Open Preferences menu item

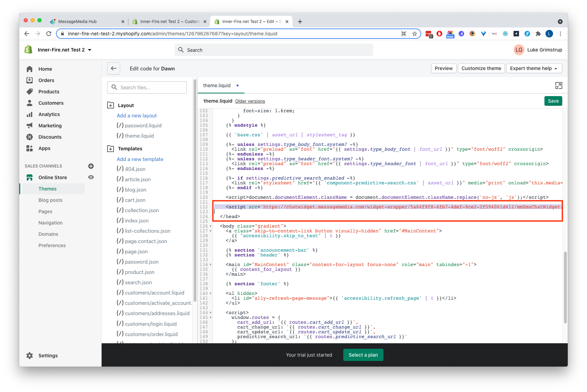(x=52, y=245)
